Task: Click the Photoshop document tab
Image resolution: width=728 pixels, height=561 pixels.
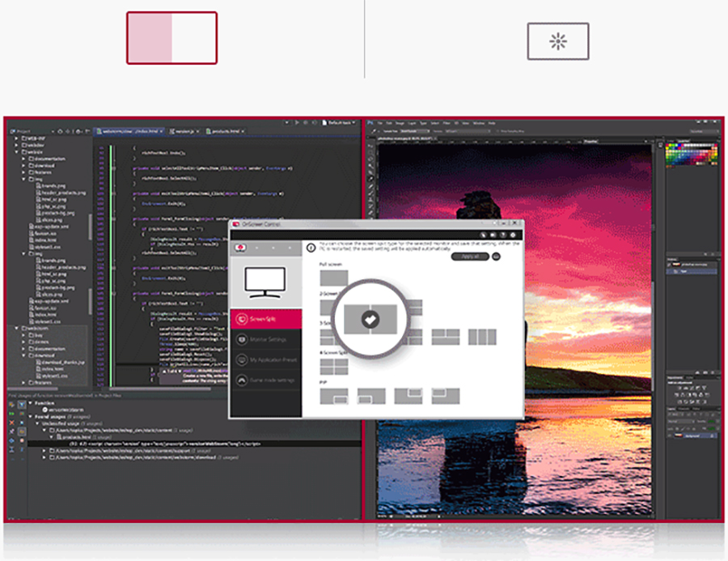Action: coord(406,138)
